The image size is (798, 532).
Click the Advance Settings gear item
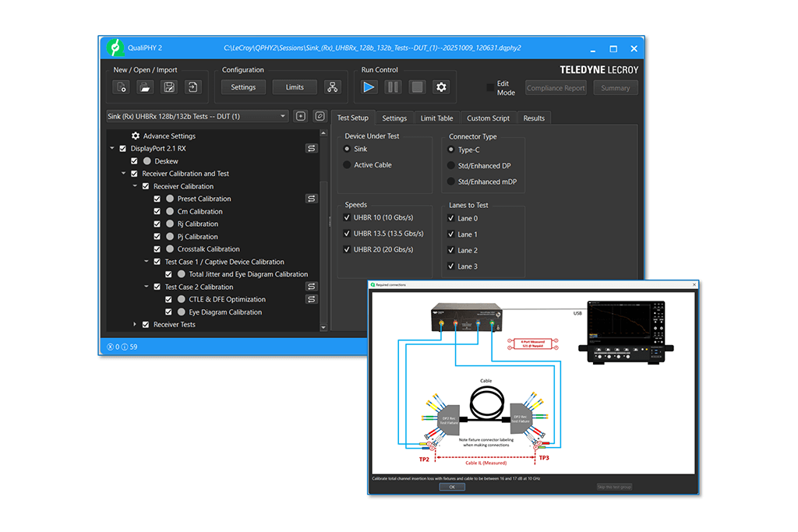click(136, 136)
